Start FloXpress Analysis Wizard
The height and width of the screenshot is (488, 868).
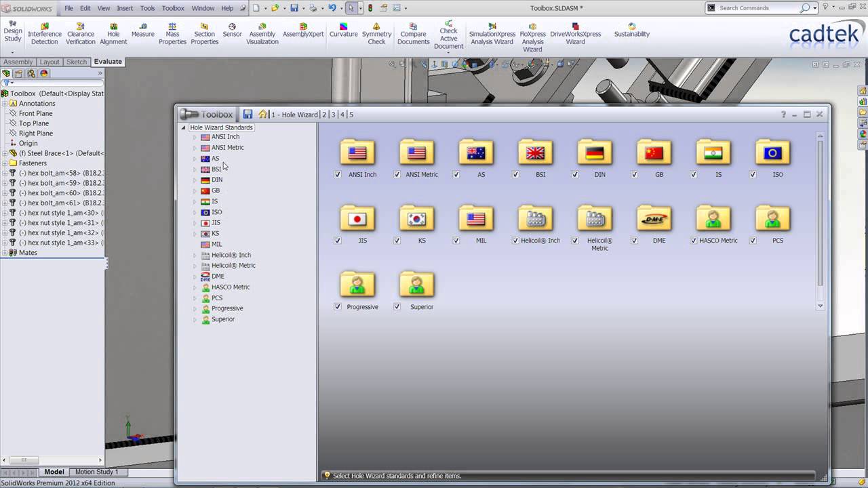point(532,37)
